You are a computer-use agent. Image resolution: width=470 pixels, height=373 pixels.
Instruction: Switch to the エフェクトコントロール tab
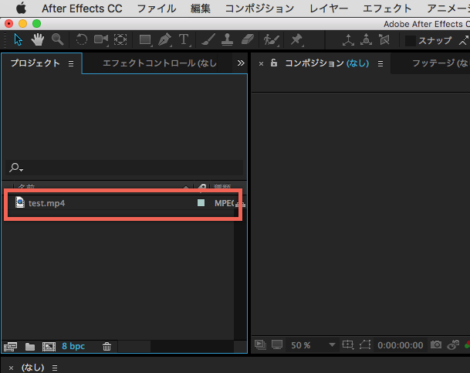[x=159, y=63]
